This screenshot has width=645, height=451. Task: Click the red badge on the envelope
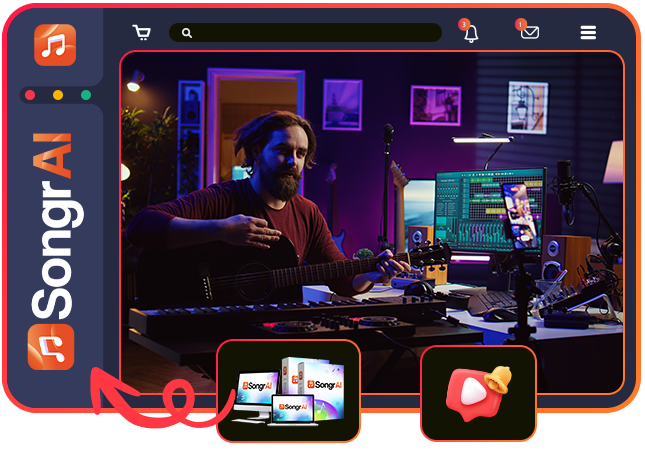point(521,24)
